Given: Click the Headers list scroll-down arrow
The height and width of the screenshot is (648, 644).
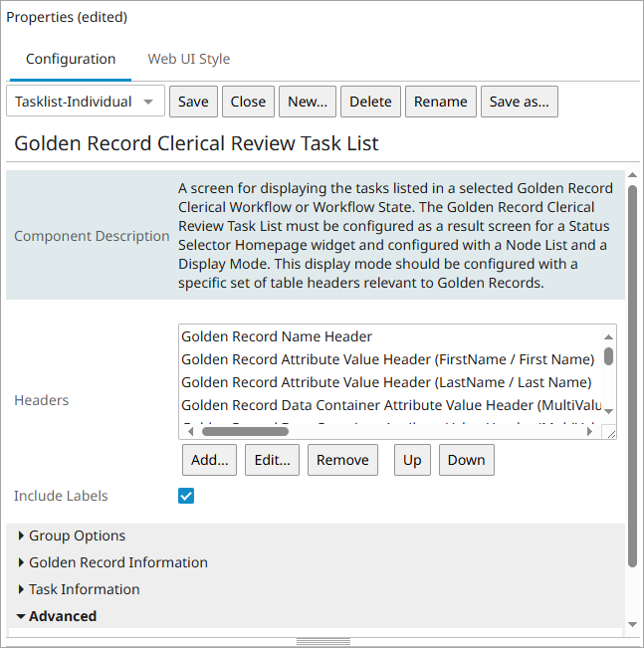Looking at the screenshot, I should click(608, 411).
